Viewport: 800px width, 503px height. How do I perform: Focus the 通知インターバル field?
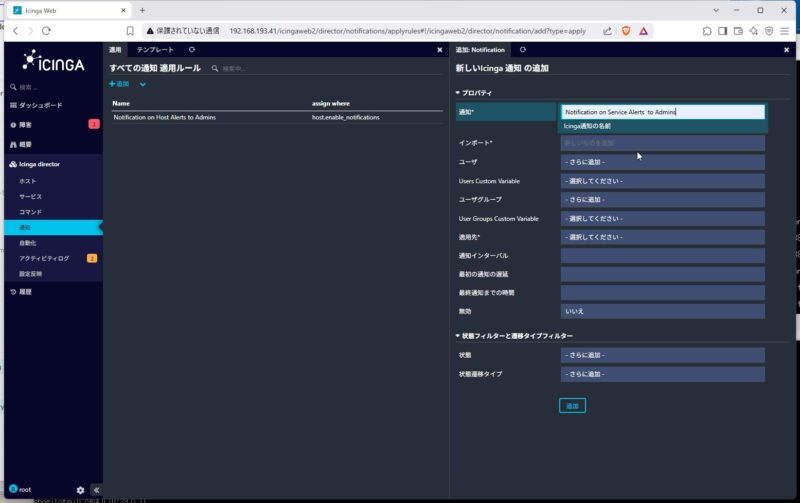coord(663,256)
